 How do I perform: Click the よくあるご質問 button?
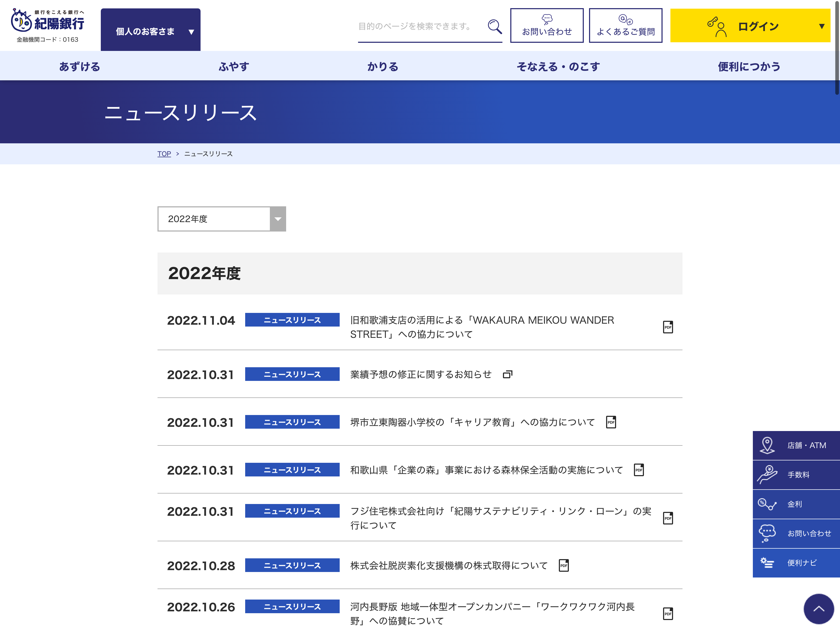(x=626, y=26)
